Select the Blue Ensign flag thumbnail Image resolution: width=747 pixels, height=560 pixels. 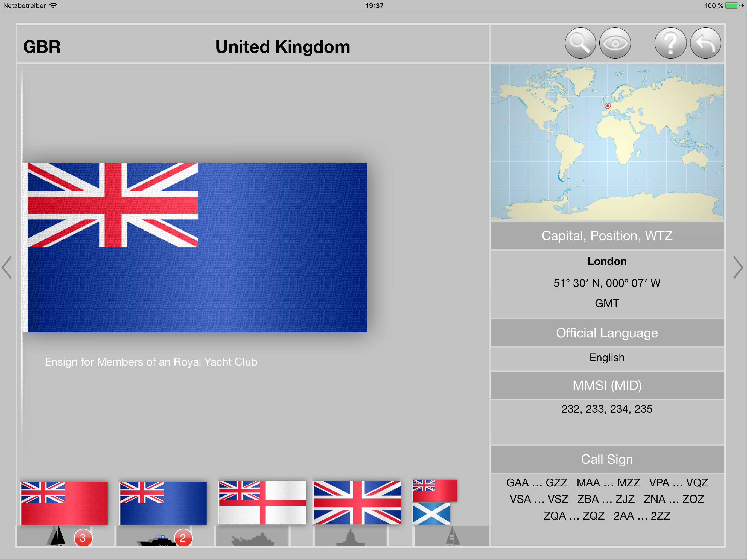(x=163, y=503)
